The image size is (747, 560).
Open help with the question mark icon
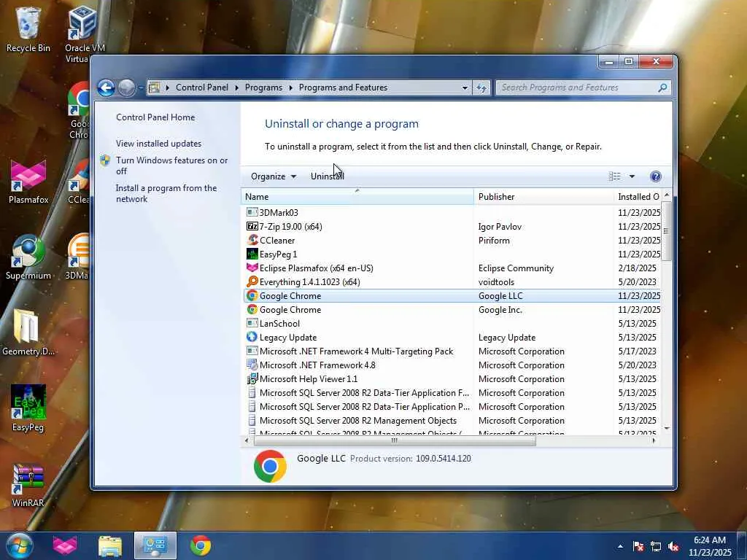point(656,176)
